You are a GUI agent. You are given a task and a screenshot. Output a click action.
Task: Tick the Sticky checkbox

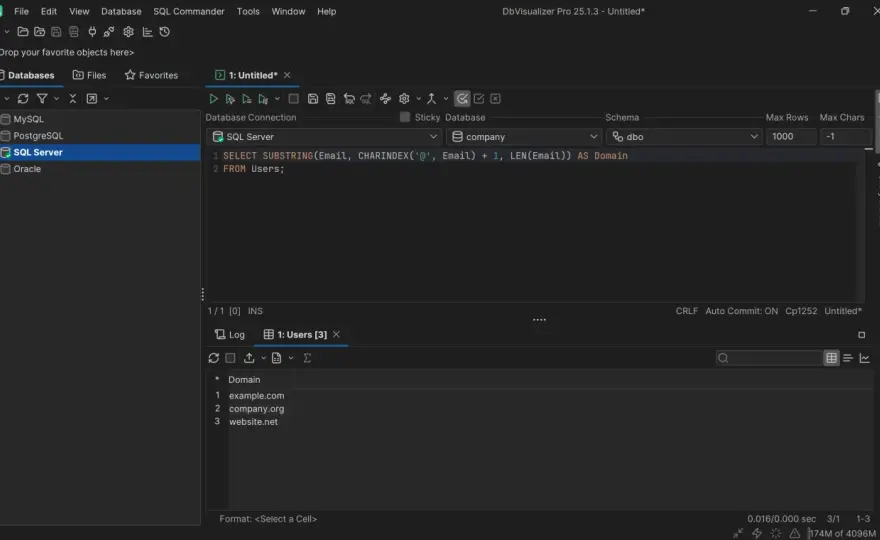[x=405, y=117]
